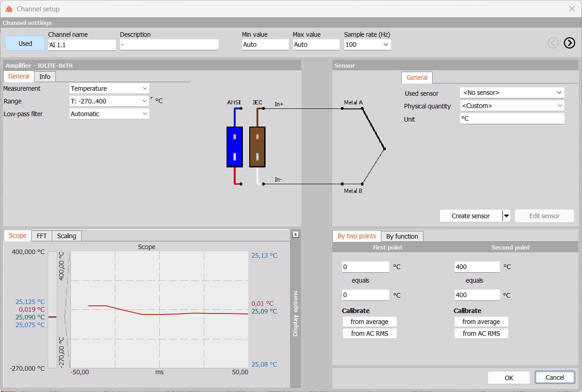Calibrate second point from AC RMS
This screenshot has height=392, width=582.
(x=481, y=333)
